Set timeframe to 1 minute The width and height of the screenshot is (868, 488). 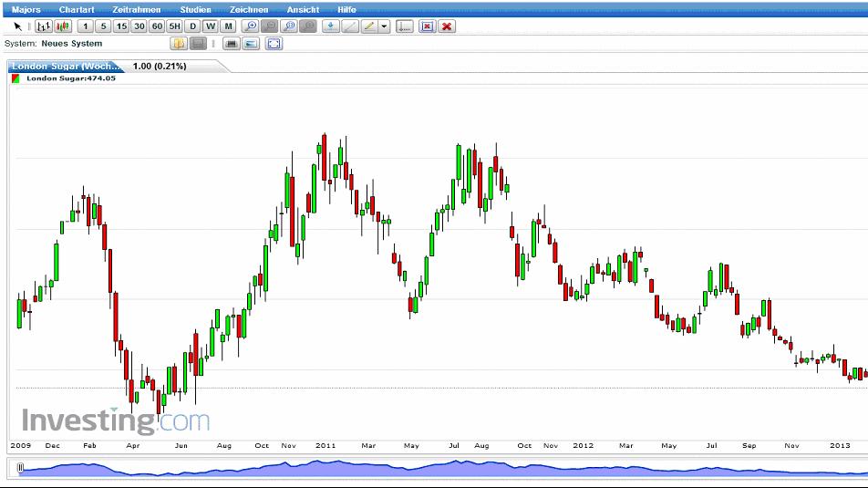(x=86, y=26)
